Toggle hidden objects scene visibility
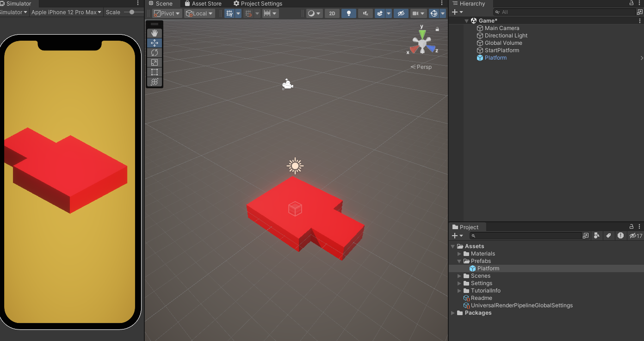This screenshot has width=644, height=341. pyautogui.click(x=401, y=13)
